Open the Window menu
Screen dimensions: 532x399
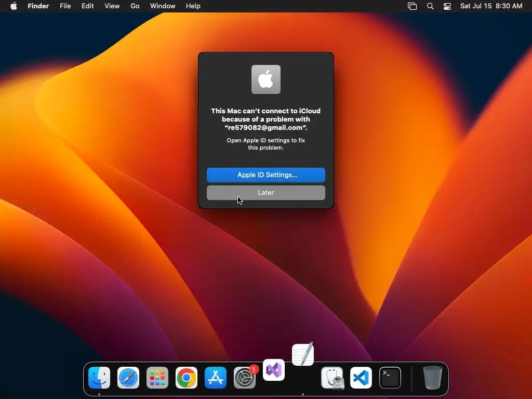point(163,6)
